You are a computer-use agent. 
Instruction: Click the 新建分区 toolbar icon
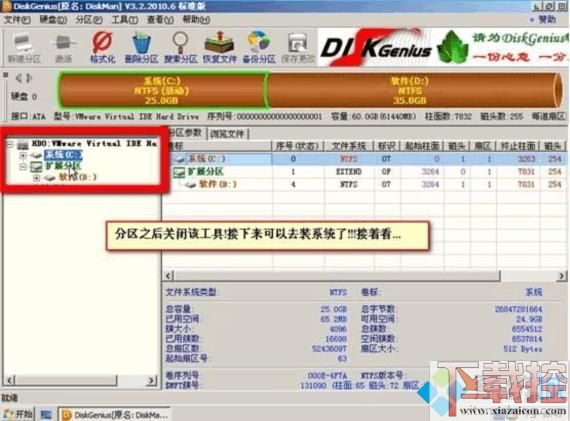[x=24, y=48]
